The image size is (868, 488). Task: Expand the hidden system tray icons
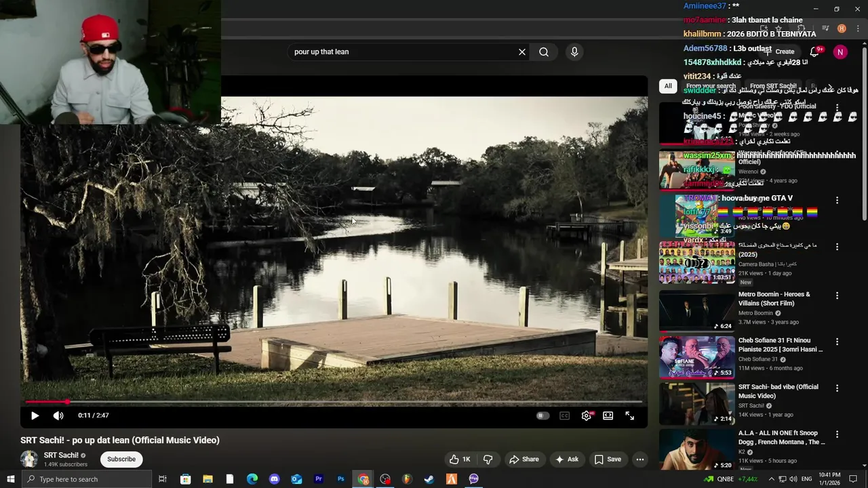tap(771, 479)
